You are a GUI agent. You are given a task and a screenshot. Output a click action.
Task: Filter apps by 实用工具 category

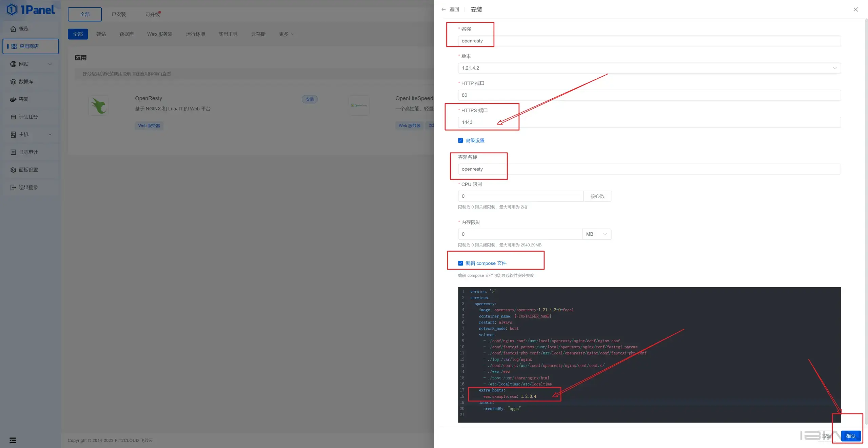pyautogui.click(x=228, y=34)
